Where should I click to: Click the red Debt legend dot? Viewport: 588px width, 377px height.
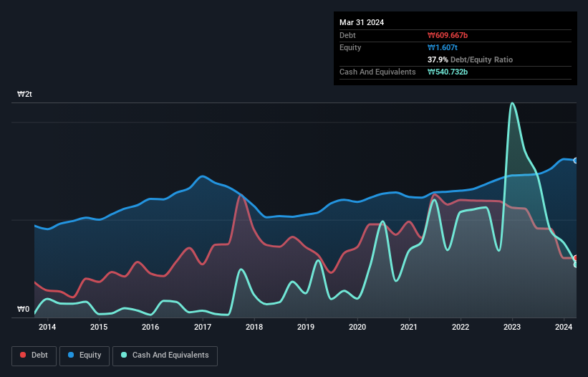pyautogui.click(x=23, y=355)
